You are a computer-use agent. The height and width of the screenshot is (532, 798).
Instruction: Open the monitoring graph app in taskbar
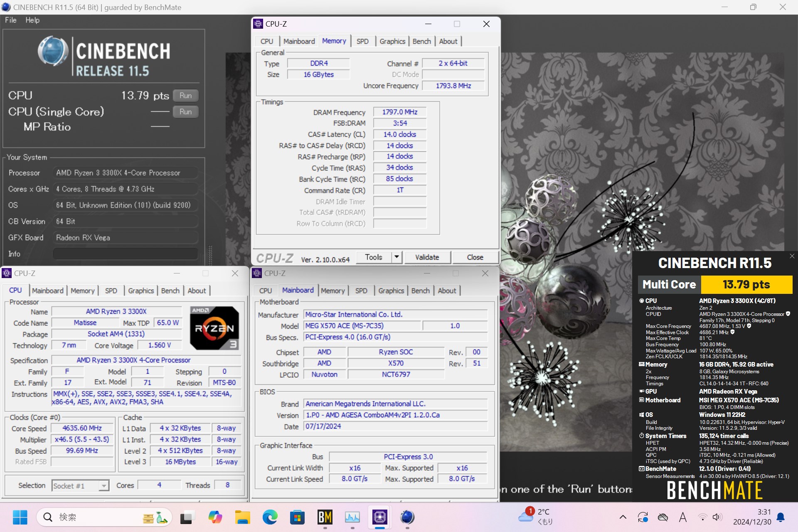[x=352, y=517]
